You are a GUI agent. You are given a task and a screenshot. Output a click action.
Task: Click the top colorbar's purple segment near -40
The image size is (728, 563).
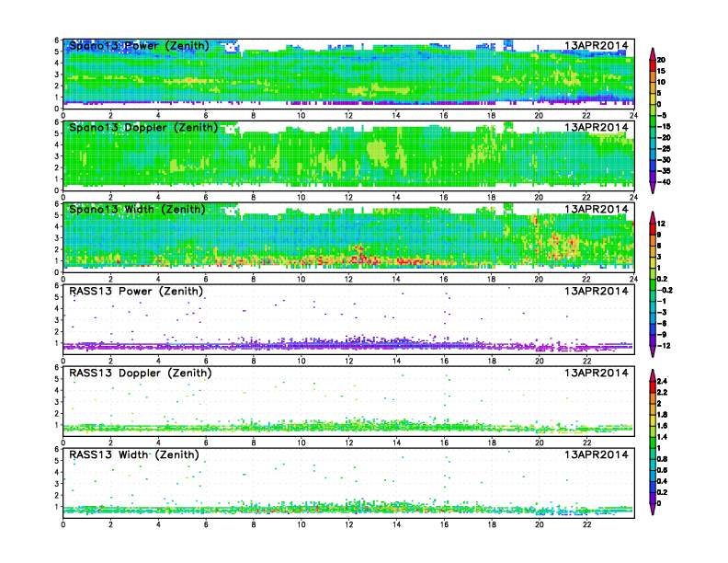coord(653,177)
